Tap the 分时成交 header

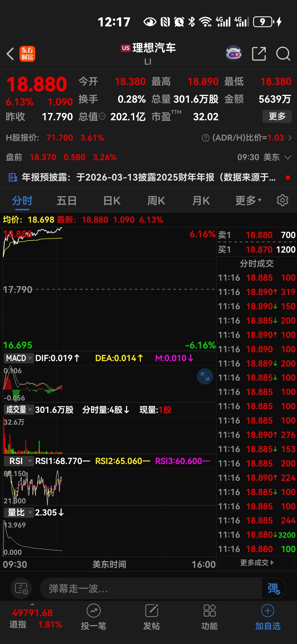(x=257, y=264)
